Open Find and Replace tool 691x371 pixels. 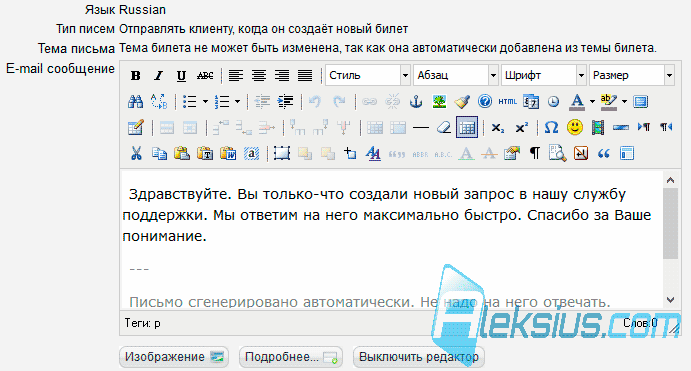click(x=159, y=102)
